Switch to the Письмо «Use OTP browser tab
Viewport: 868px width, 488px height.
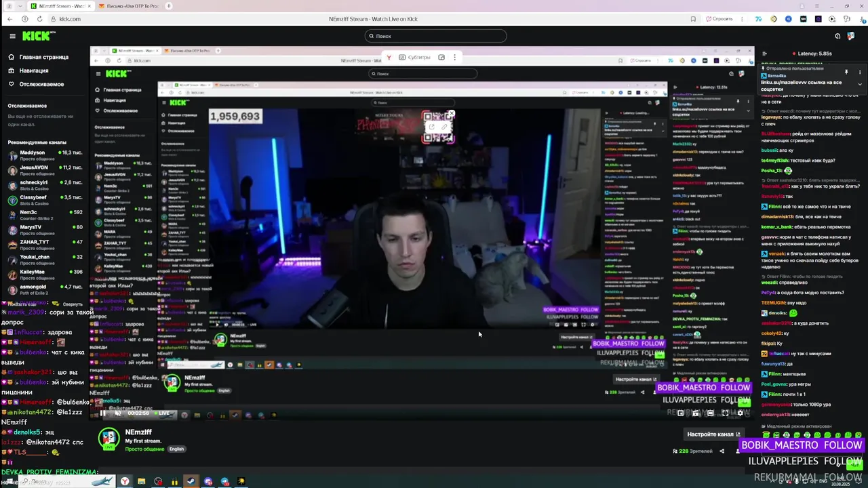click(x=127, y=6)
